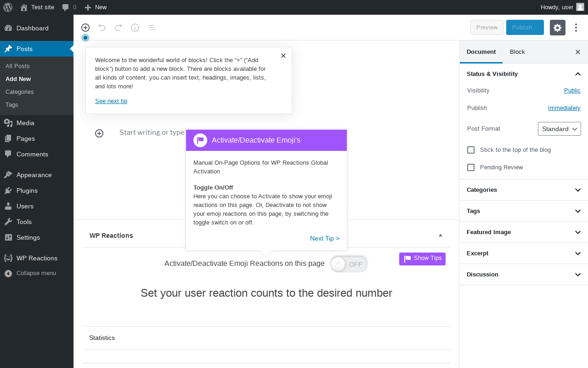Viewport: 588px width, 368px height.
Task: Click the Public visibility link
Action: (x=572, y=91)
